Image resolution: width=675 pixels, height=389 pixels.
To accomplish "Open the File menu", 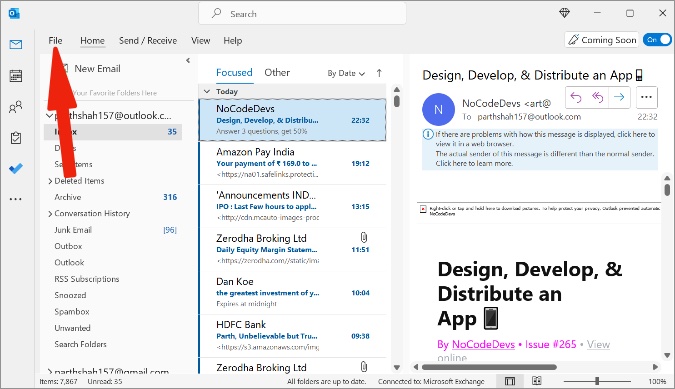I will point(55,40).
